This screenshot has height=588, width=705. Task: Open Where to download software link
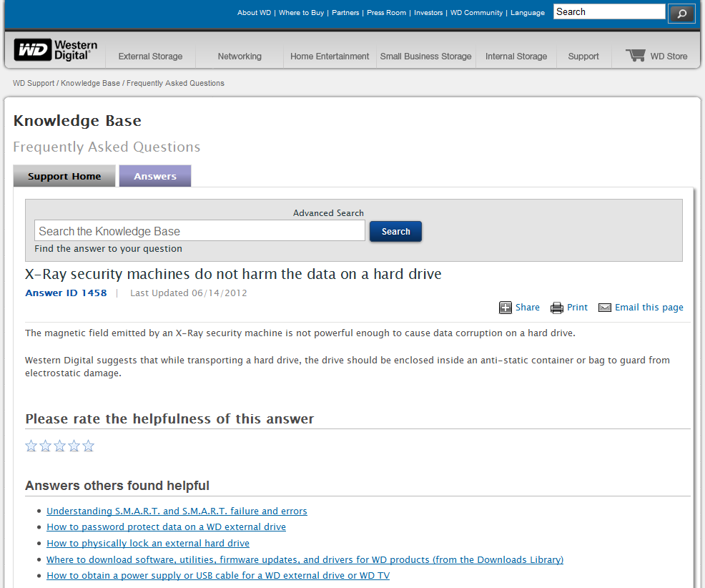305,559
